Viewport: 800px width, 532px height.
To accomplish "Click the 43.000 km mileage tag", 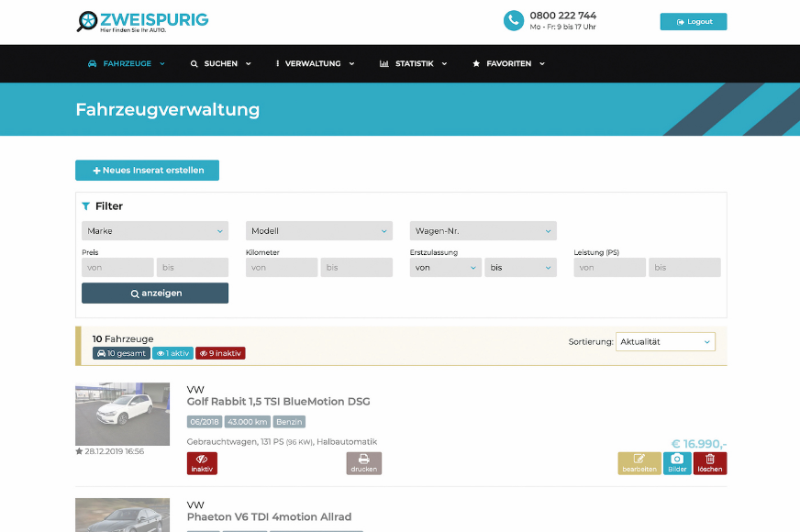I will tap(248, 422).
